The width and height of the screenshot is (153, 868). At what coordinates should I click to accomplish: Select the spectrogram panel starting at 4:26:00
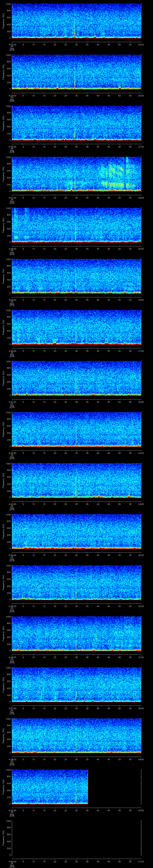pos(76,123)
